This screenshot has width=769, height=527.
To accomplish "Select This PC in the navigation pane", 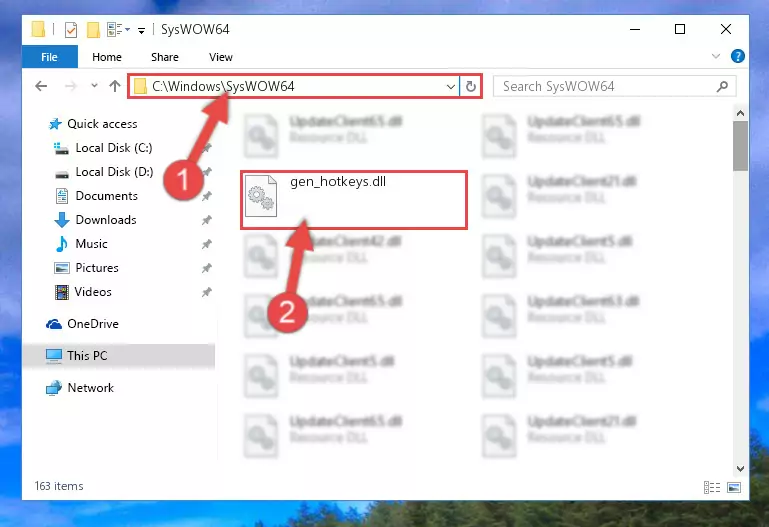I will click(87, 355).
